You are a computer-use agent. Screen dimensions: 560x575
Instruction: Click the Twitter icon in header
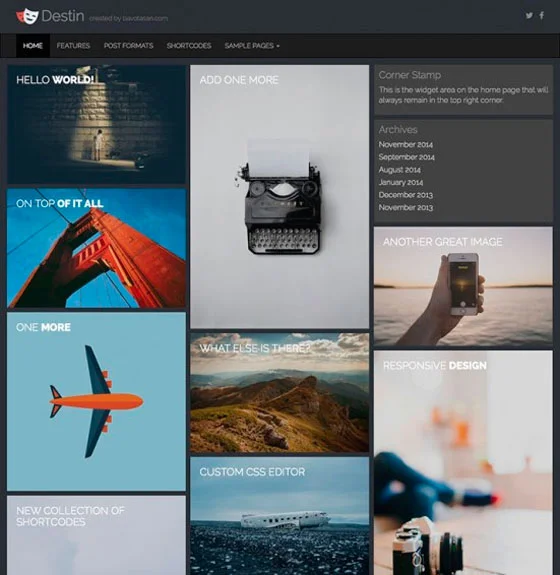tap(529, 15)
